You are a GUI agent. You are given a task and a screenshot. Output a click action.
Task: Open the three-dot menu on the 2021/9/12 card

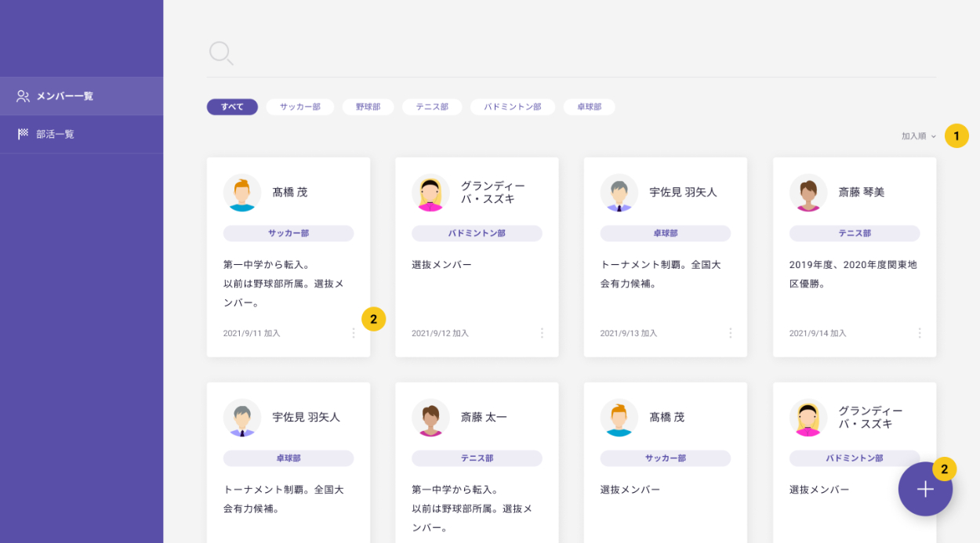(x=542, y=333)
